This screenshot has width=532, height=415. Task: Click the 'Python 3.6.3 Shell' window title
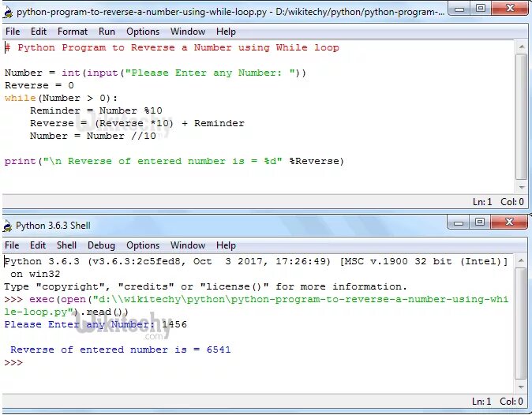pos(53,226)
